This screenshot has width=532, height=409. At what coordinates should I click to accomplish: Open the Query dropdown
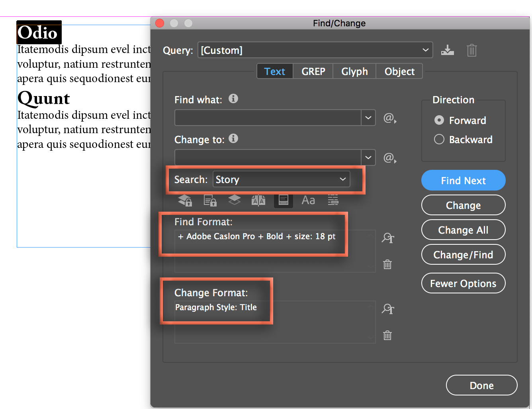coord(315,50)
